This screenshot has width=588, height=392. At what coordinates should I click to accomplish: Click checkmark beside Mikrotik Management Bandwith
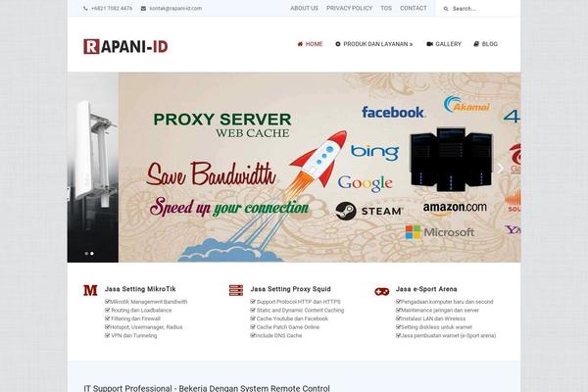[107, 301]
